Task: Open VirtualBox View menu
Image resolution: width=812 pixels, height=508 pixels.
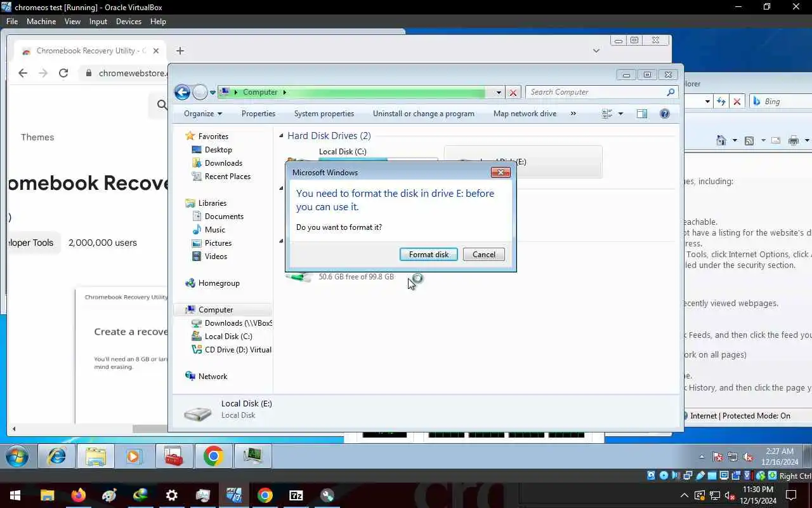Action: pos(72,21)
